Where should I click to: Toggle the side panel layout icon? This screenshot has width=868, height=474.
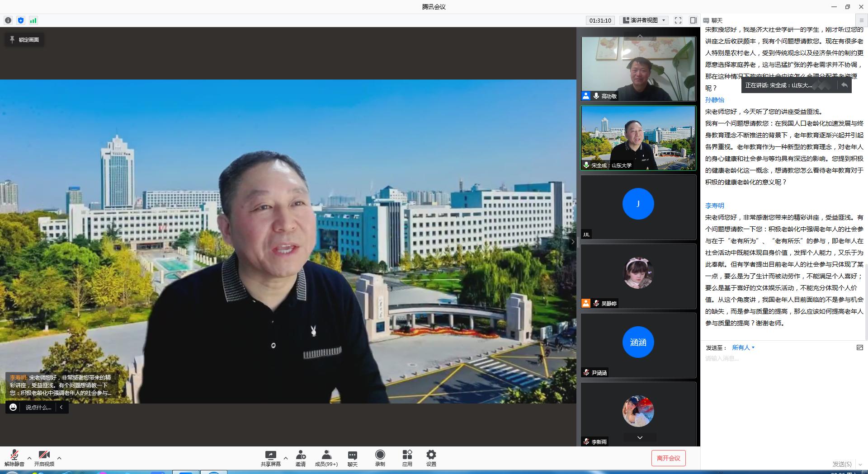[x=693, y=20]
